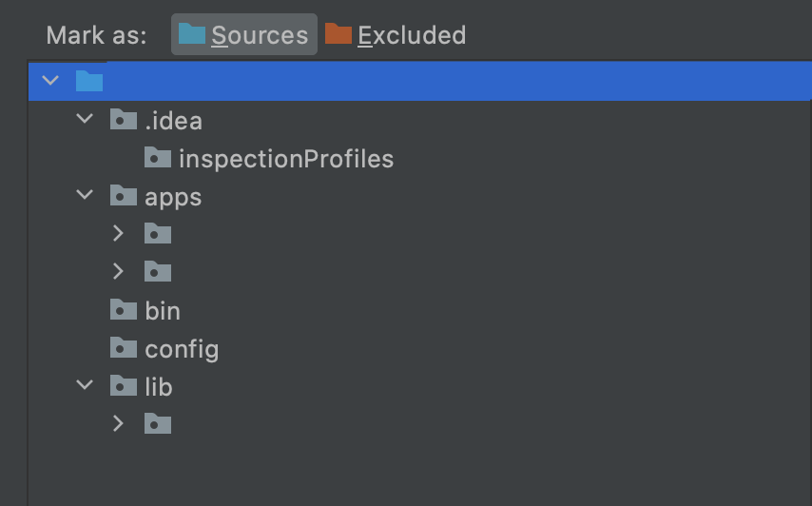Screen dimensions: 812x506
Task: Collapse the root project folder
Action: [51, 81]
